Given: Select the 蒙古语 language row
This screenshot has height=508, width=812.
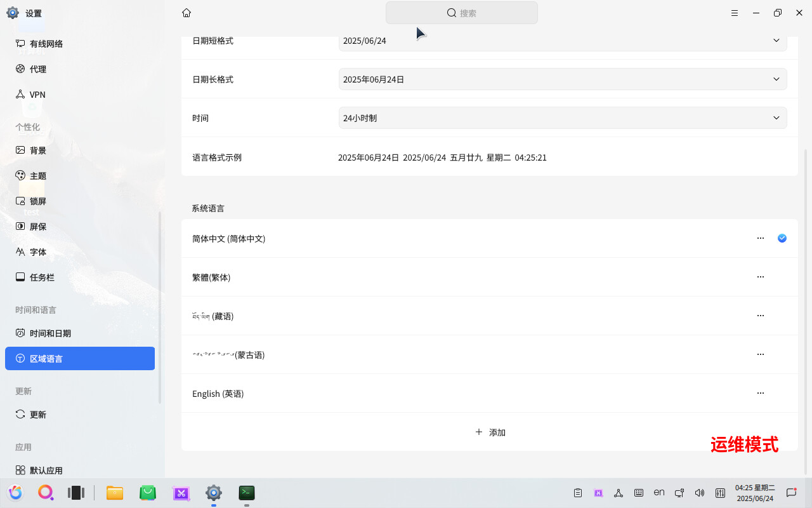Looking at the screenshot, I should coord(490,355).
